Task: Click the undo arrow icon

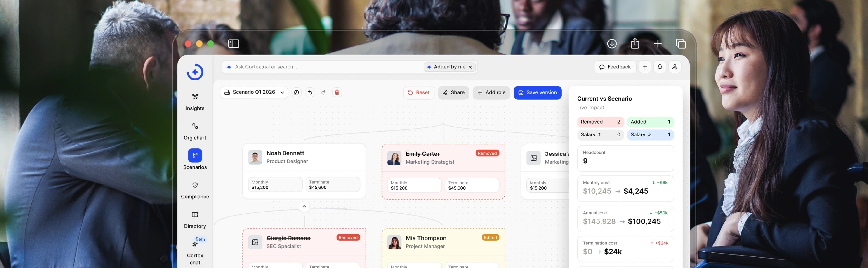Action: [310, 92]
